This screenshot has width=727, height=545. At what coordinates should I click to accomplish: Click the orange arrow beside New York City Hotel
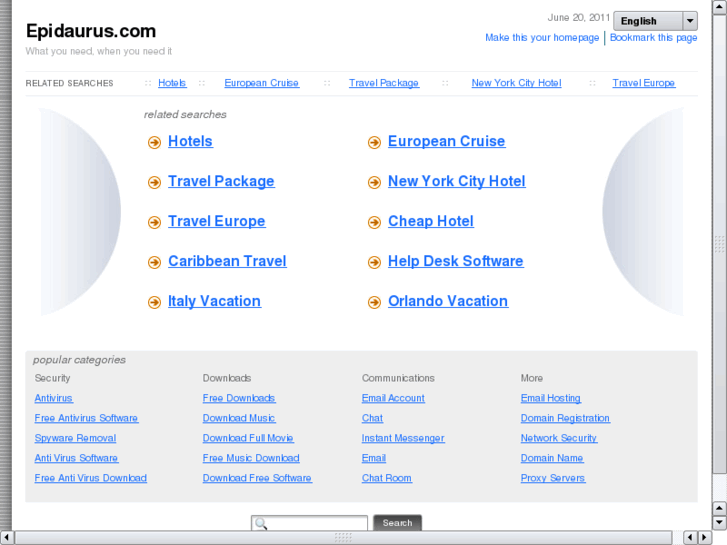[374, 182]
